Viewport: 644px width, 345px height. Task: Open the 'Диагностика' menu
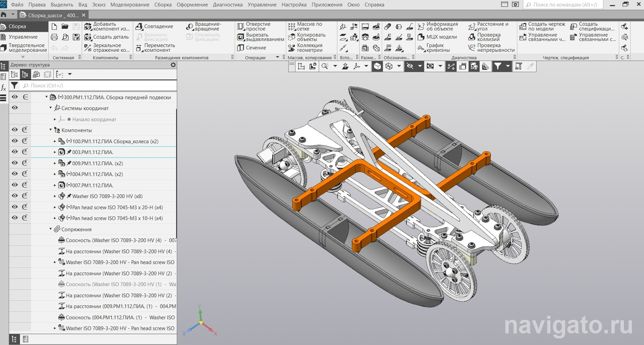coord(227,5)
